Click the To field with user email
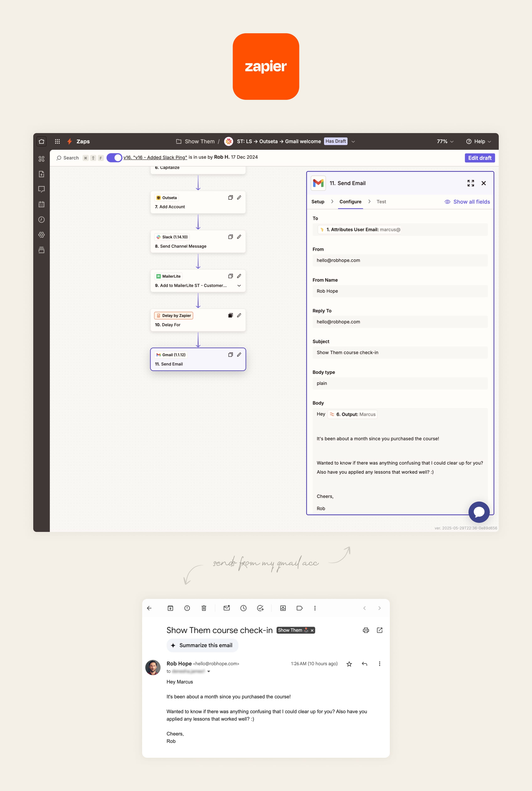The image size is (532, 791). (400, 230)
